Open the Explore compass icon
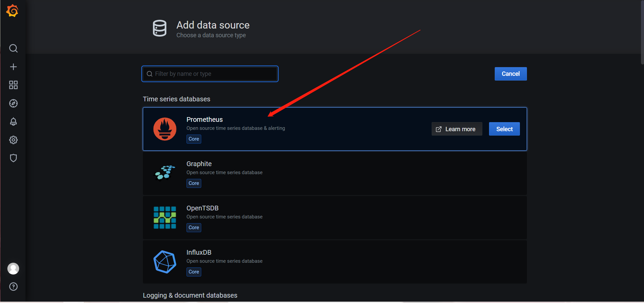 tap(13, 103)
